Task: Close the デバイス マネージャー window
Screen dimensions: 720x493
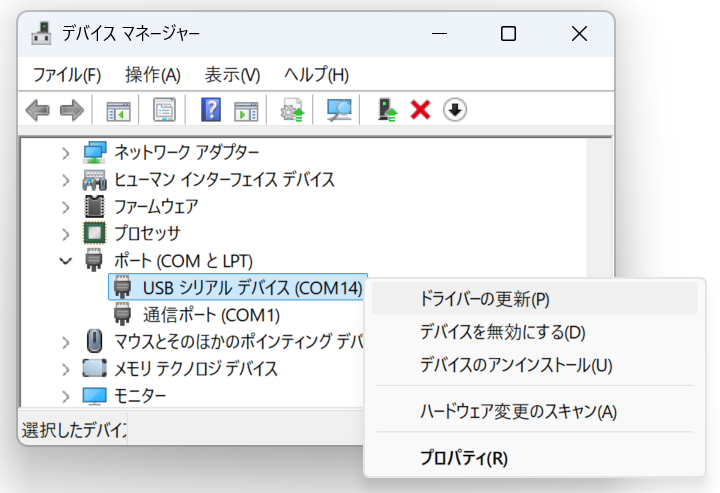Action: click(579, 34)
